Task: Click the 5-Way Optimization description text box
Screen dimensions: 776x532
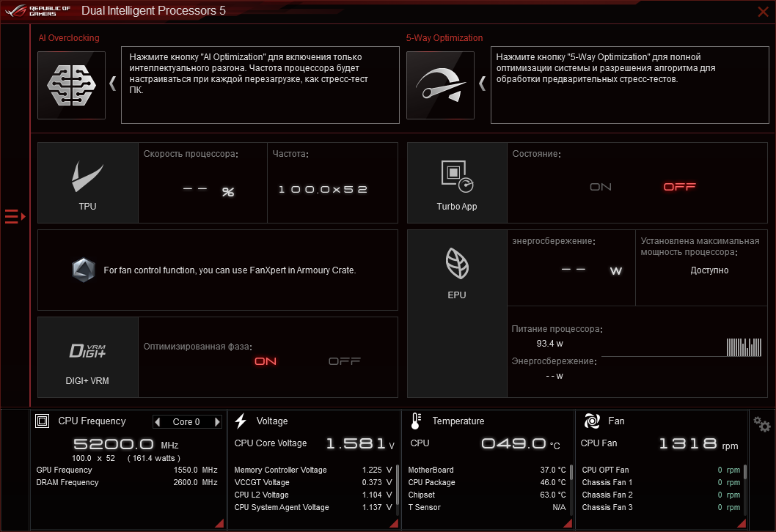Action: [629, 85]
